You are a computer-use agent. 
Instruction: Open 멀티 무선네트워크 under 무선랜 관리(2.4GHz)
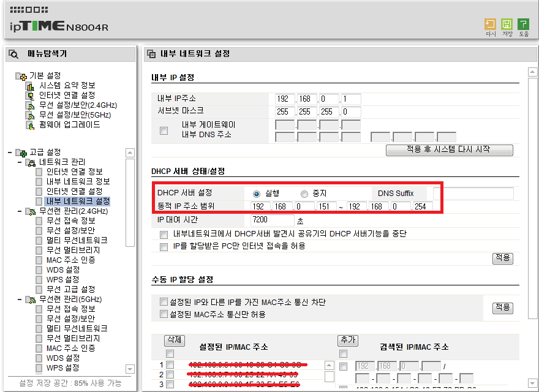tap(77, 240)
